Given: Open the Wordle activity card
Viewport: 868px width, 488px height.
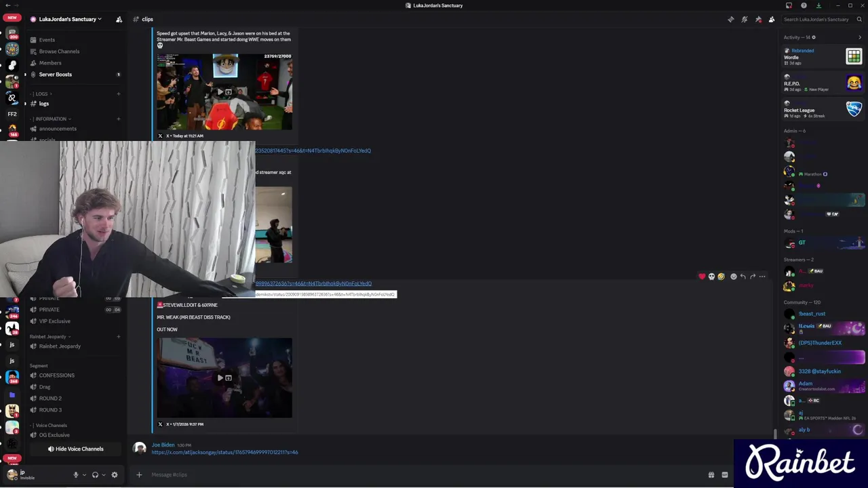Looking at the screenshot, I should pyautogui.click(x=823, y=56).
